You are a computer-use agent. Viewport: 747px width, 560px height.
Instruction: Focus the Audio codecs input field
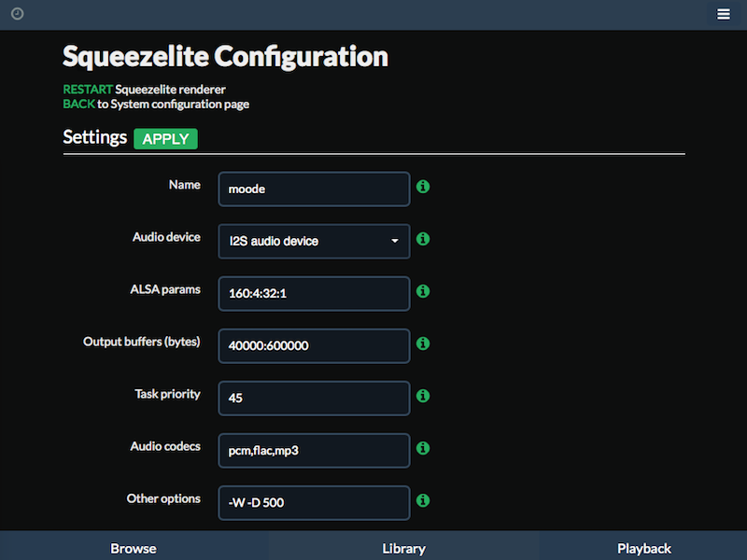314,451
